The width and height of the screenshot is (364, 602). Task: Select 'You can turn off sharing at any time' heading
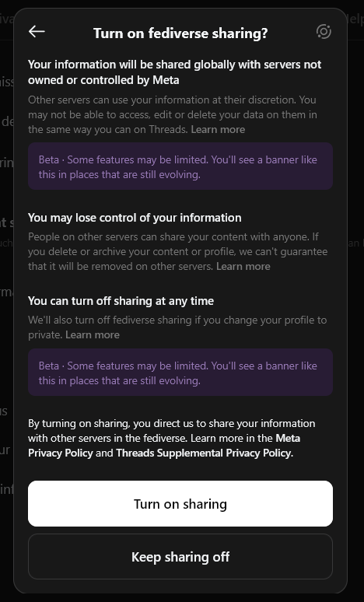121,301
